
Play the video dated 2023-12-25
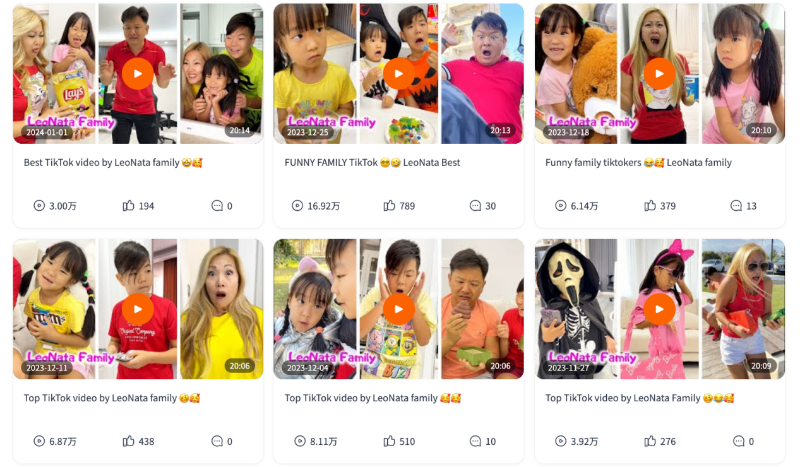[x=398, y=73]
